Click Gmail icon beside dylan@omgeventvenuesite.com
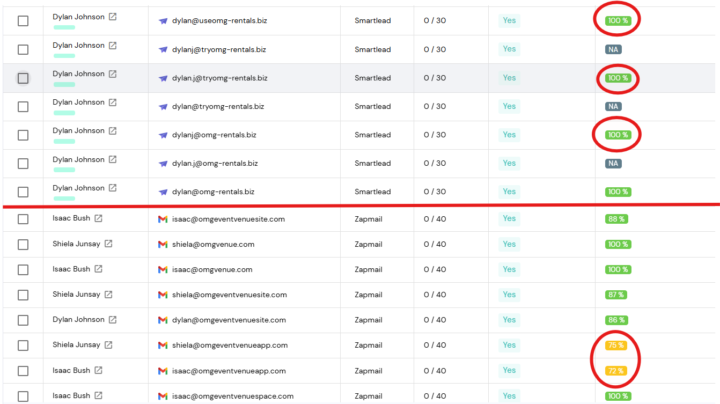 (x=163, y=320)
